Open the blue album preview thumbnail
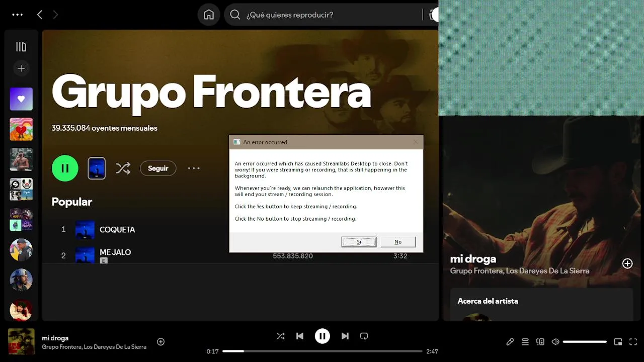Viewport: 644px width, 362px height. click(x=97, y=168)
